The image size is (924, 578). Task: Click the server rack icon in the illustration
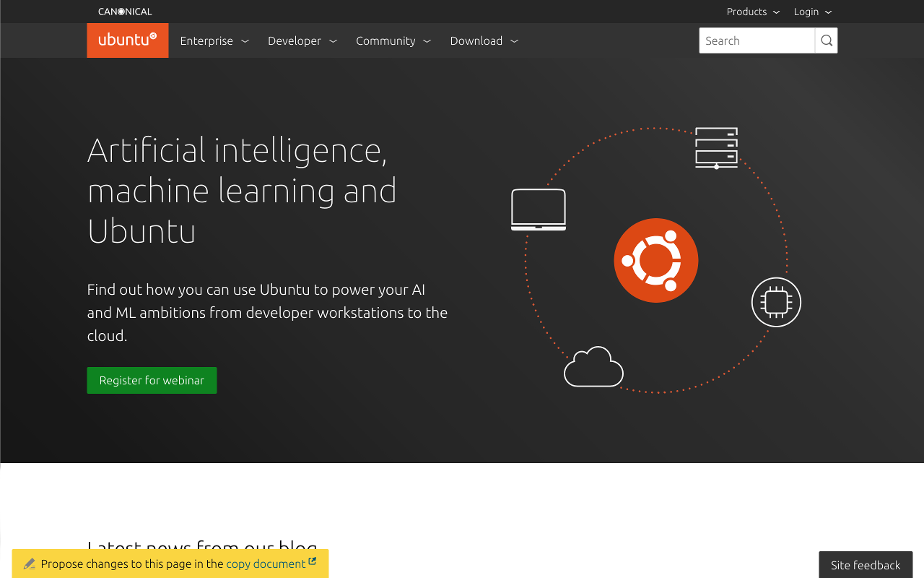716,148
